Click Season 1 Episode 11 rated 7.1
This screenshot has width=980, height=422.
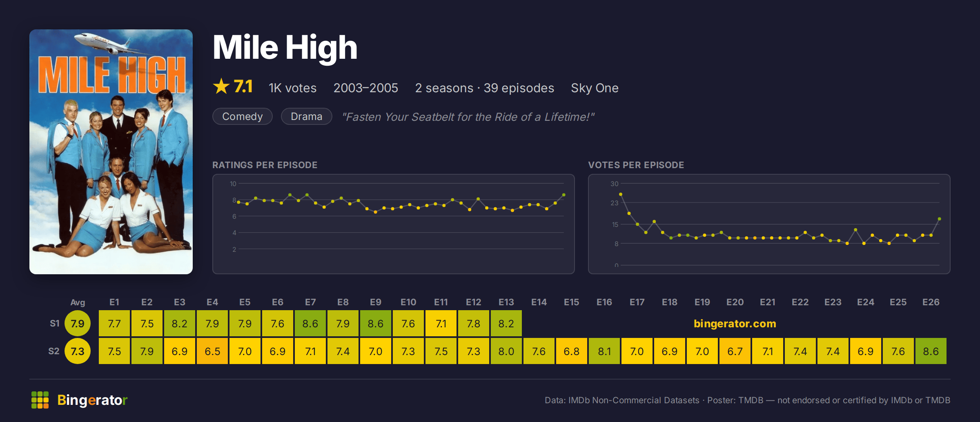[x=441, y=323]
